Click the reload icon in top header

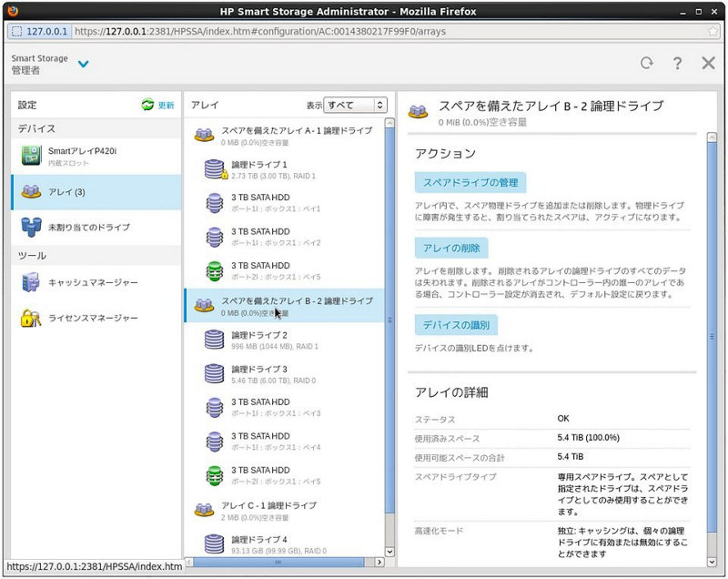(647, 63)
